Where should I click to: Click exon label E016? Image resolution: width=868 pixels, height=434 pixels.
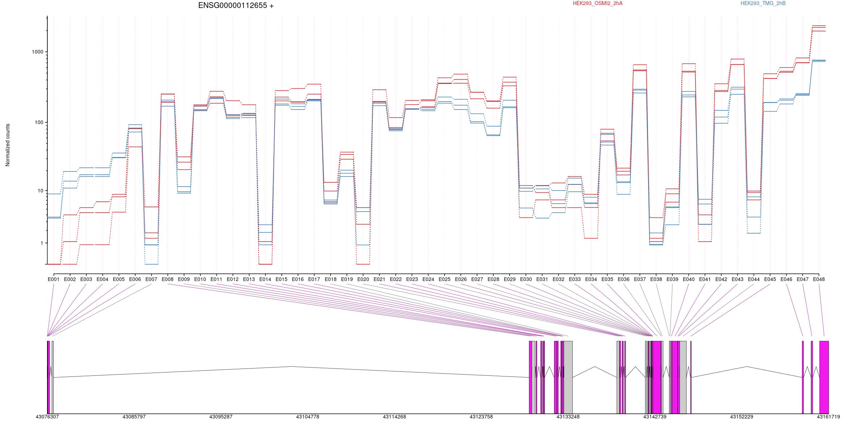pyautogui.click(x=298, y=279)
